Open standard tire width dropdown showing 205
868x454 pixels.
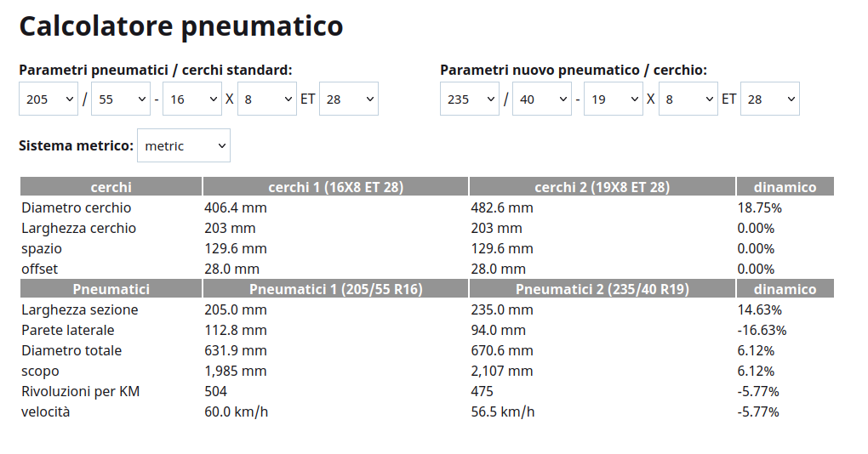click(49, 99)
